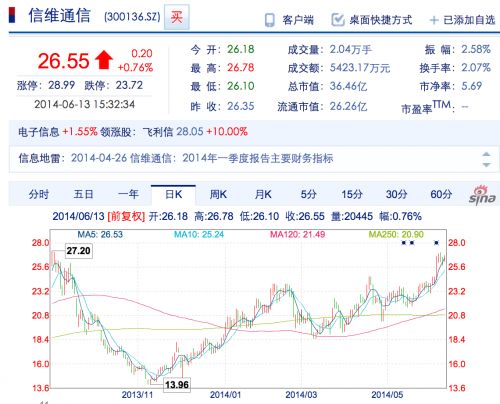Viewport: 500px width, 404px height.
Task: Click the MA5: 26.53 legend label
Action: coord(100,235)
